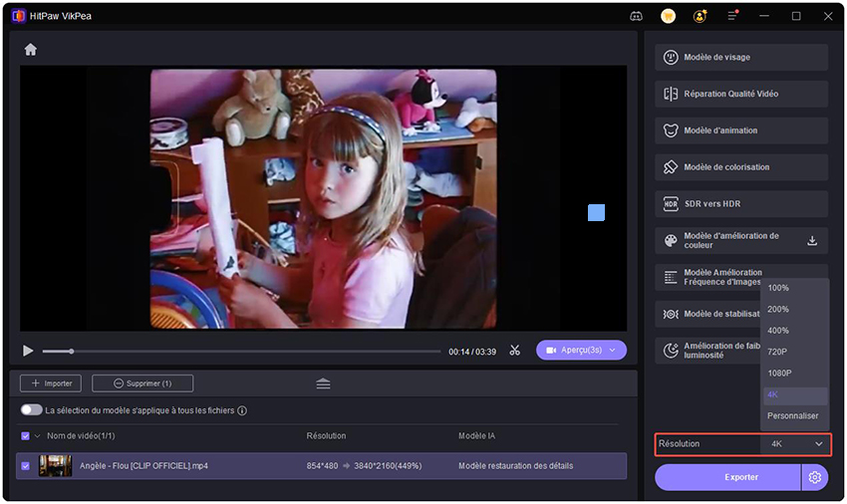Expand the Nom de vidéo chevron
This screenshot has width=847, height=504.
[x=37, y=436]
